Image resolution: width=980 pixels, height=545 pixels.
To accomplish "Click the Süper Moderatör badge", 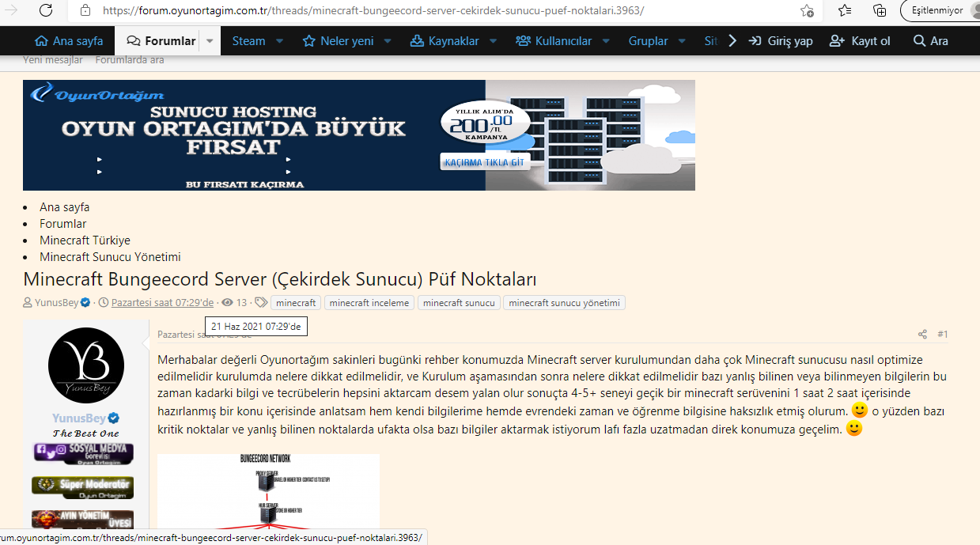I will pyautogui.click(x=83, y=487).
